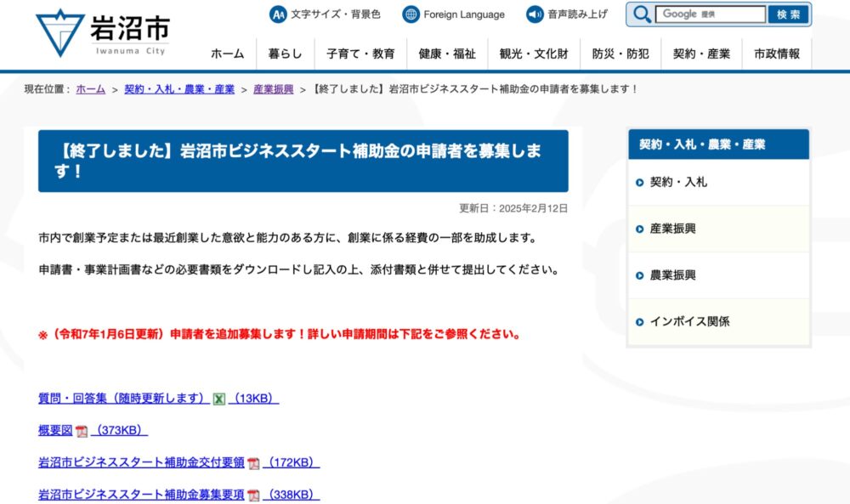This screenshot has height=504, width=850.
Task: Open the sidebar 農業振興 link
Action: pos(672,276)
